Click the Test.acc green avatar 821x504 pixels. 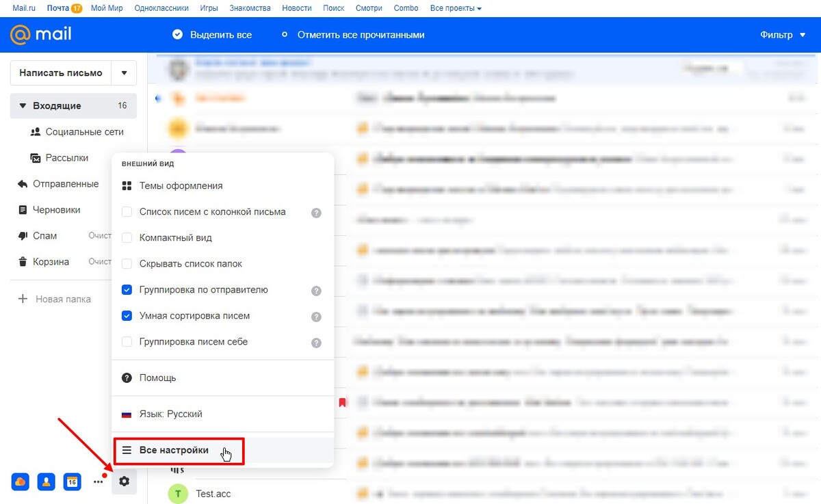tap(178, 493)
